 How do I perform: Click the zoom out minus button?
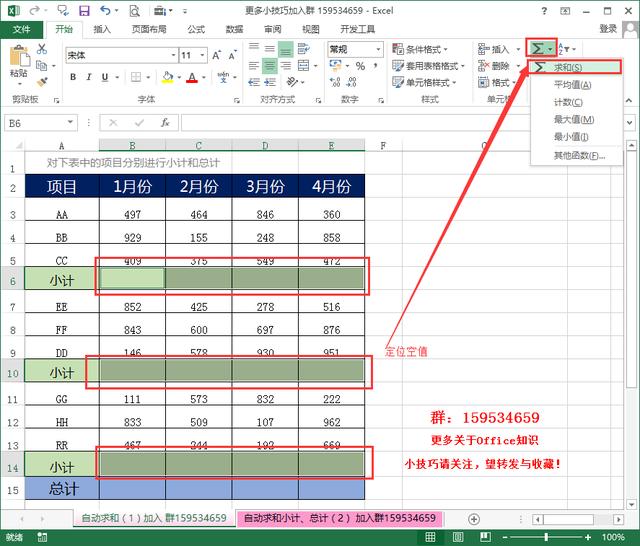click(x=505, y=537)
